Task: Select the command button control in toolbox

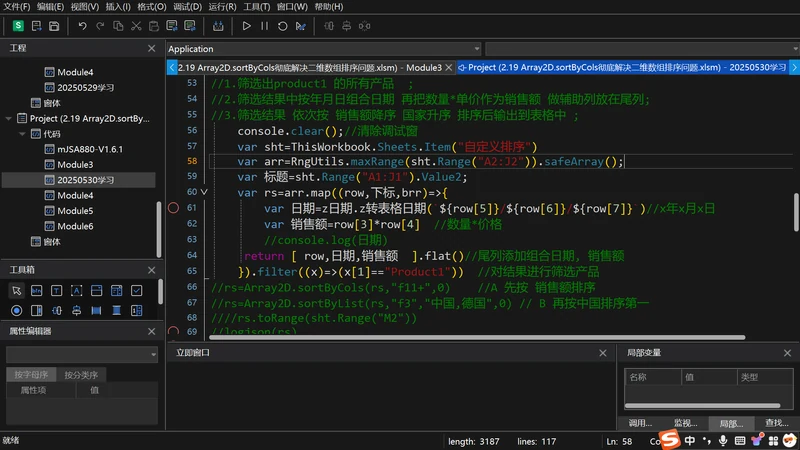Action: [36, 290]
